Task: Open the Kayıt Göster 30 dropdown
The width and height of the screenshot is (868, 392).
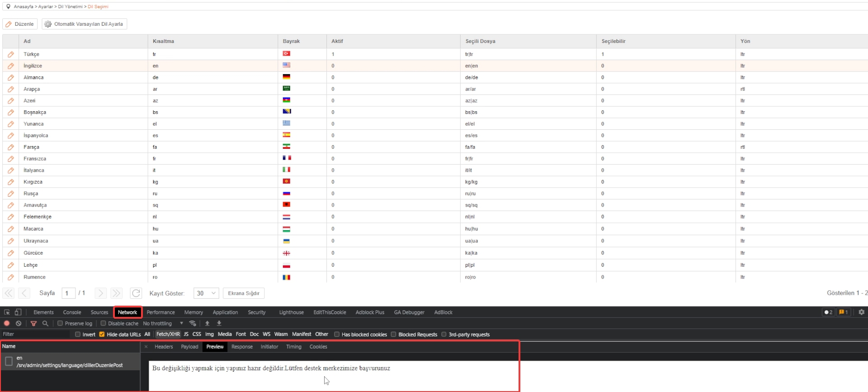Action: 206,293
